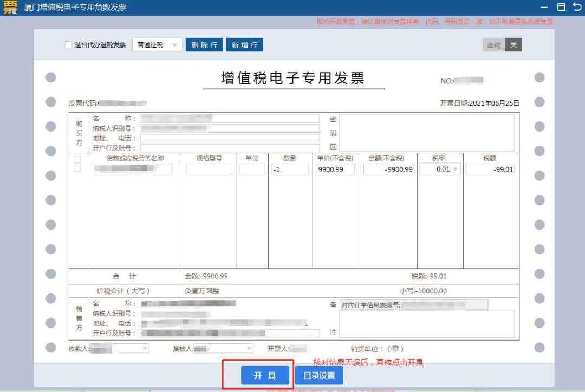Click the 开票人 label

point(277,349)
